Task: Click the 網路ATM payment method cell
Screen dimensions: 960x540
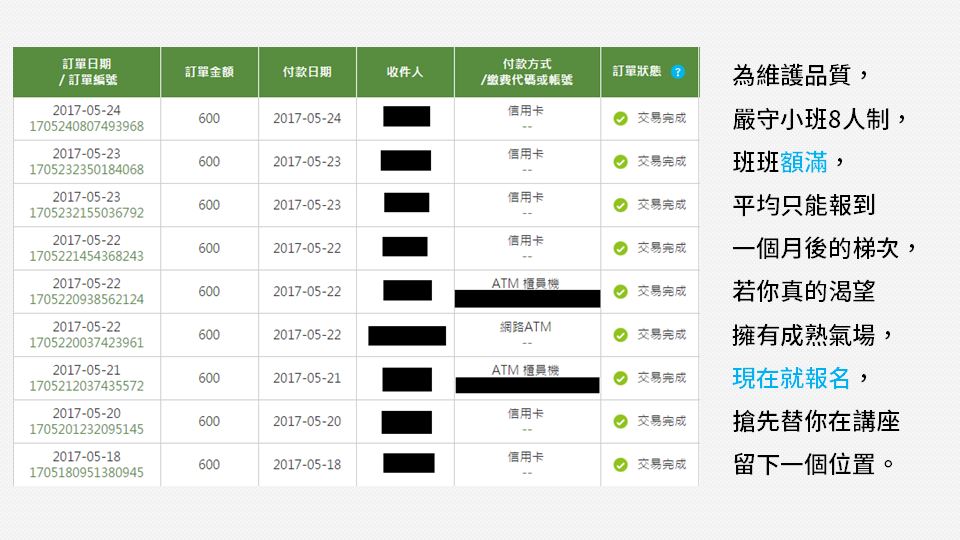Action: 526,327
